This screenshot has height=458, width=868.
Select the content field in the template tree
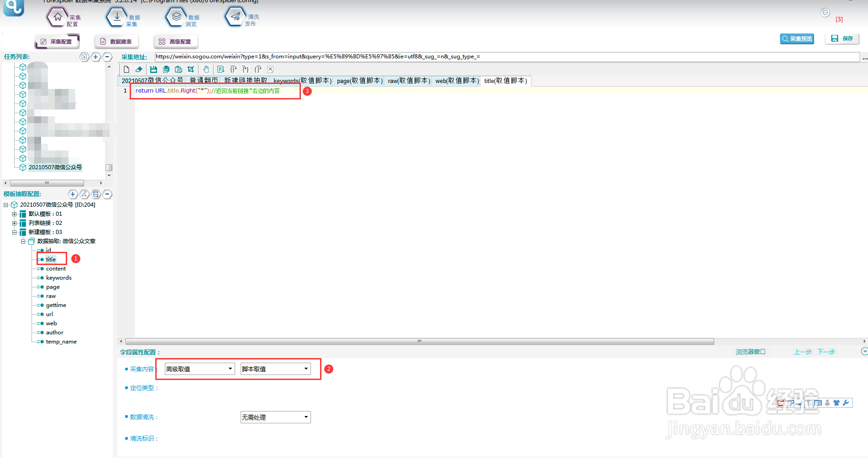coord(56,269)
